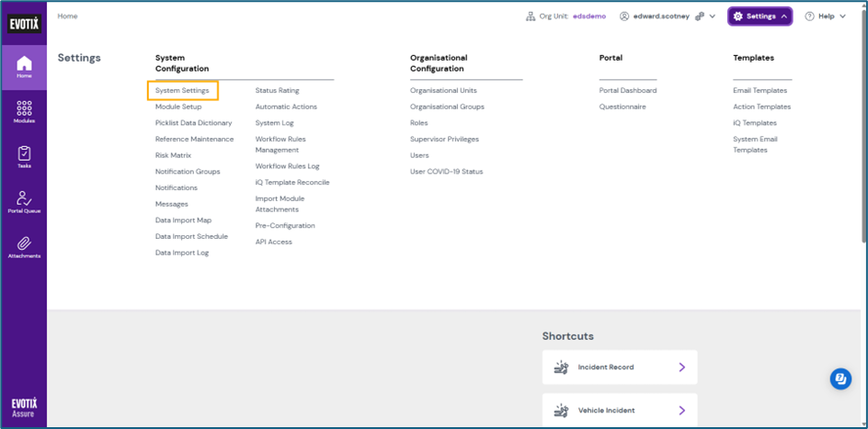Open Email Templates

pyautogui.click(x=759, y=91)
